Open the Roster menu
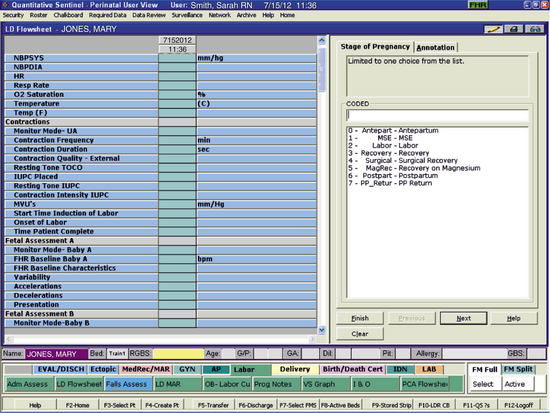Viewport: 550px width, 413px height. coord(39,15)
